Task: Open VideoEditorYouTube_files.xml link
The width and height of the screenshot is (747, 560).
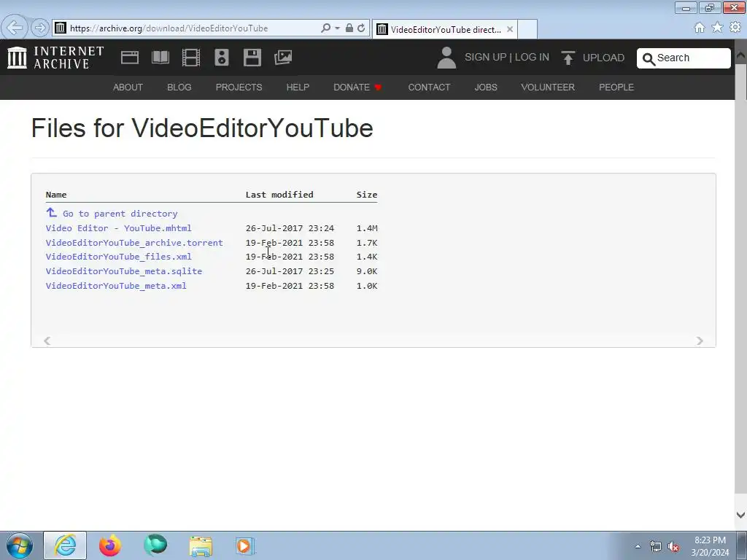Action: [119, 257]
